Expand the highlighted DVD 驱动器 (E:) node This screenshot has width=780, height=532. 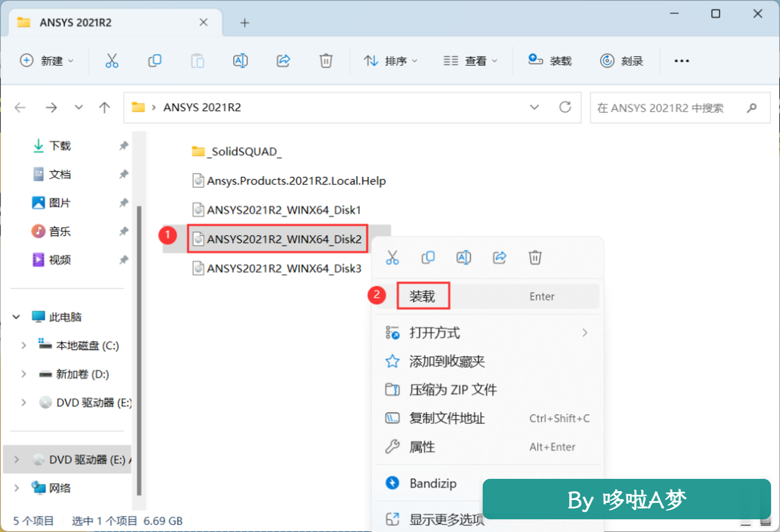tap(16, 460)
